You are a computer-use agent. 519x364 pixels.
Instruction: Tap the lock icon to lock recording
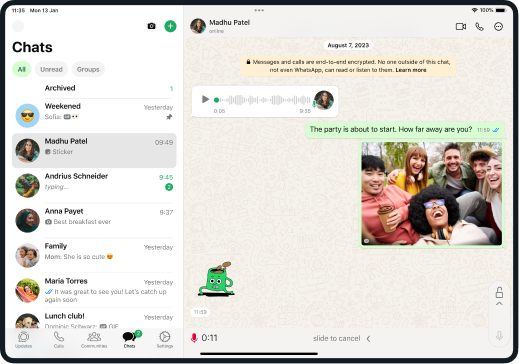click(x=499, y=292)
